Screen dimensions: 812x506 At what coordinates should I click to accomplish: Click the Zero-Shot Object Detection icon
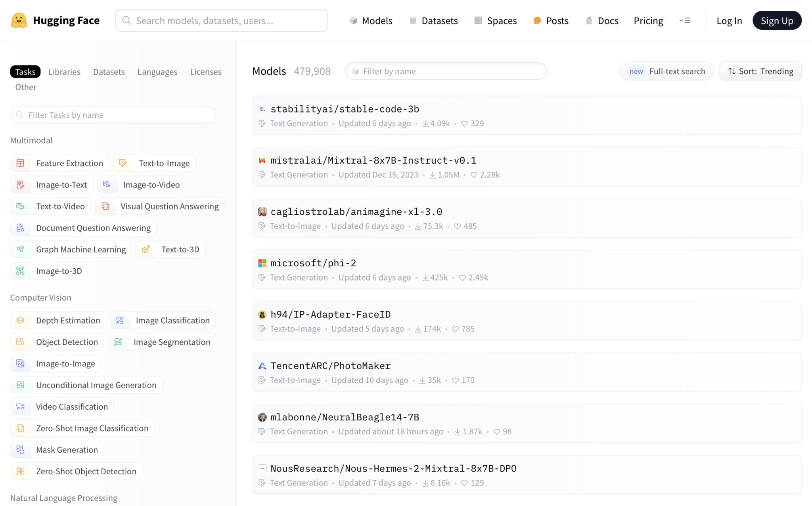click(21, 472)
